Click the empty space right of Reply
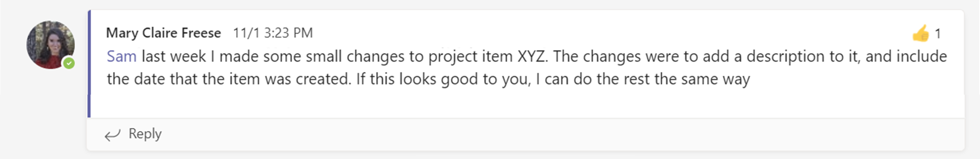The height and width of the screenshot is (159, 980). [x=563, y=134]
